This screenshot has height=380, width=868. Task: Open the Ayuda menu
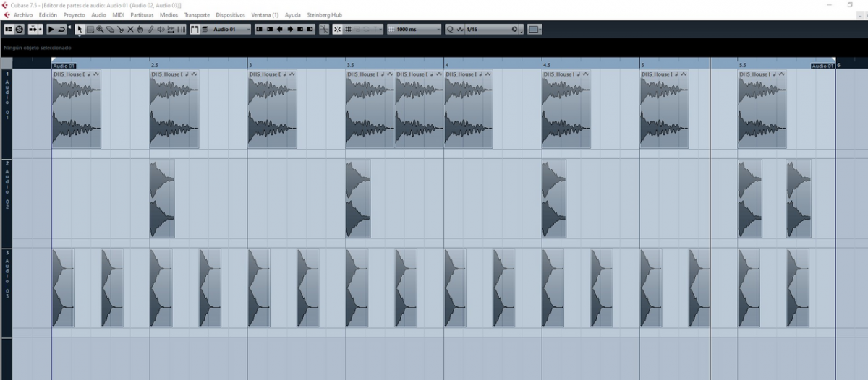tap(293, 14)
